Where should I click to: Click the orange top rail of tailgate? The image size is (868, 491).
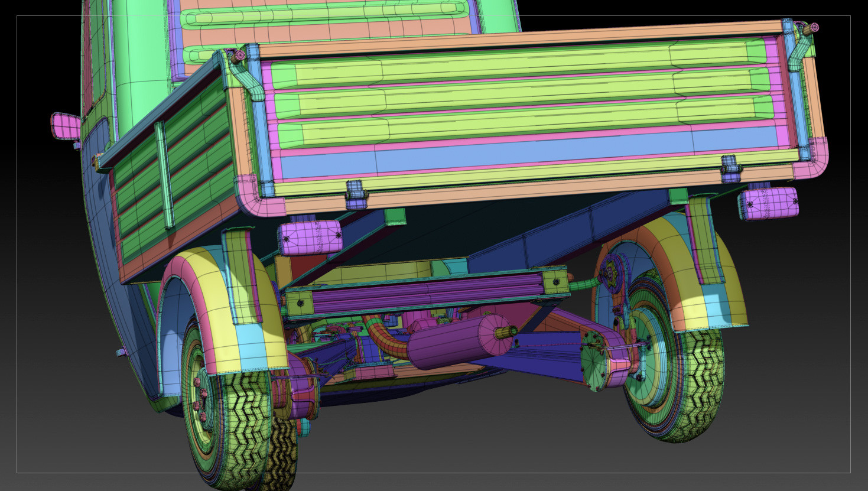click(520, 38)
